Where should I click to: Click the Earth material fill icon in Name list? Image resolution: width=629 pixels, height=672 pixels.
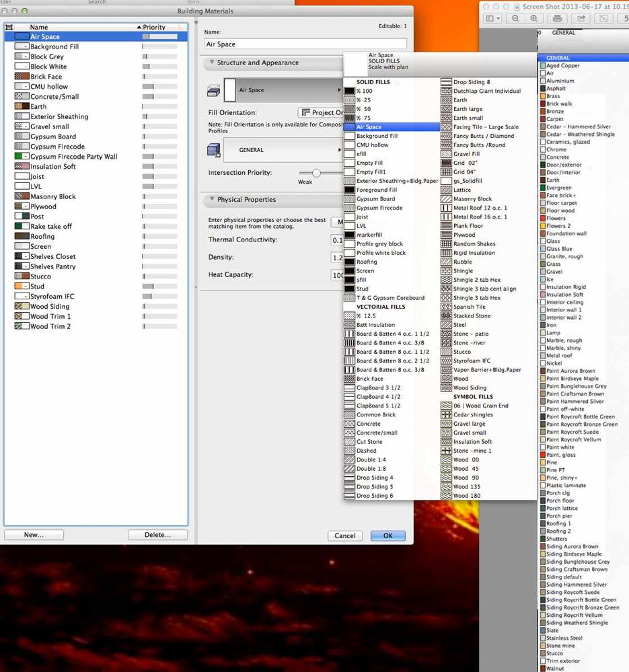point(22,106)
